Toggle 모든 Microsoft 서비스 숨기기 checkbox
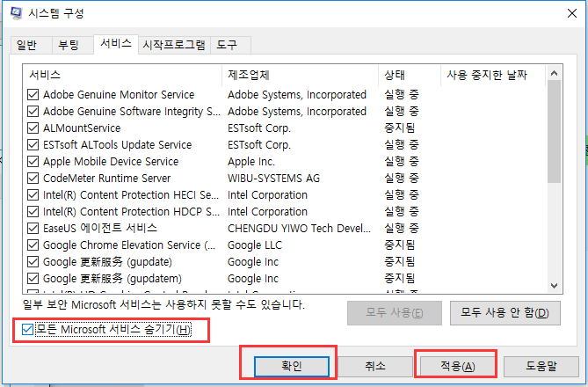 click(x=27, y=330)
